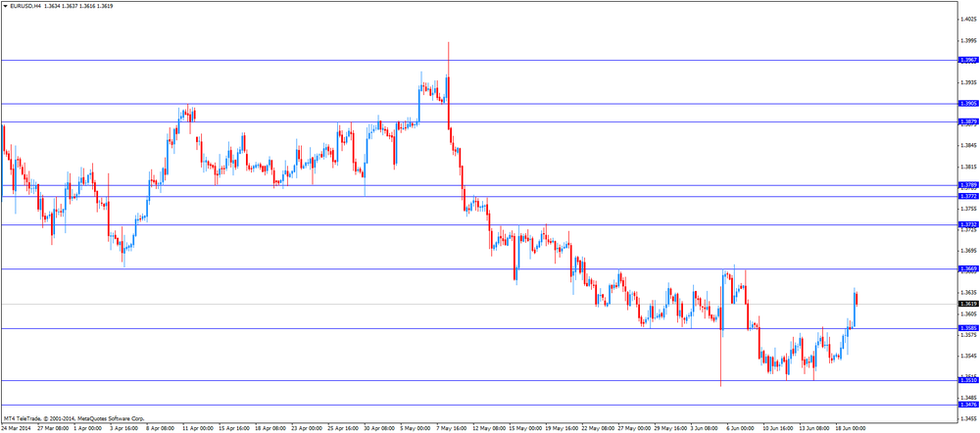Click the 19 May 16:00 time label
Screen dimensions: 980x433
560,429
